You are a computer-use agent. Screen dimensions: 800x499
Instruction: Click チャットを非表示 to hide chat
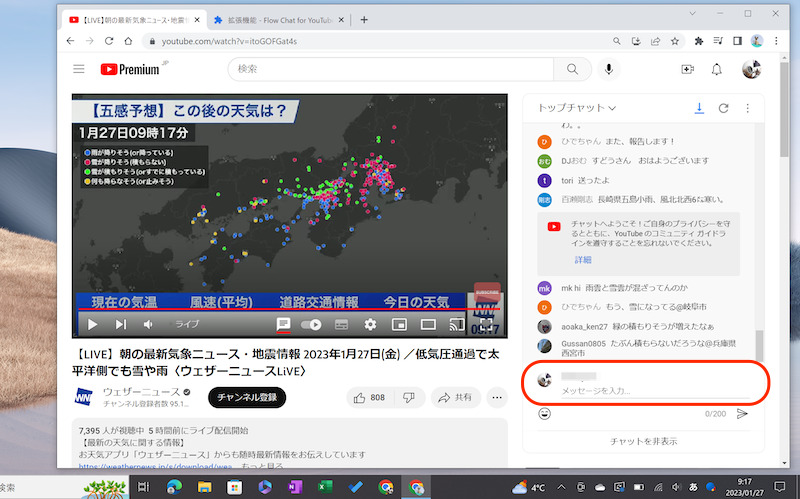(x=643, y=441)
